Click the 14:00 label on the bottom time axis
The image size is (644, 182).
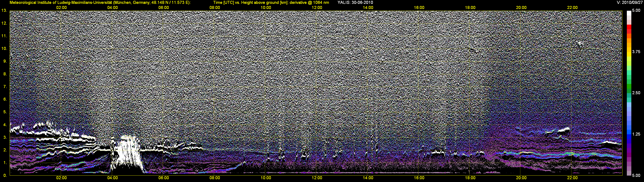[368, 178]
